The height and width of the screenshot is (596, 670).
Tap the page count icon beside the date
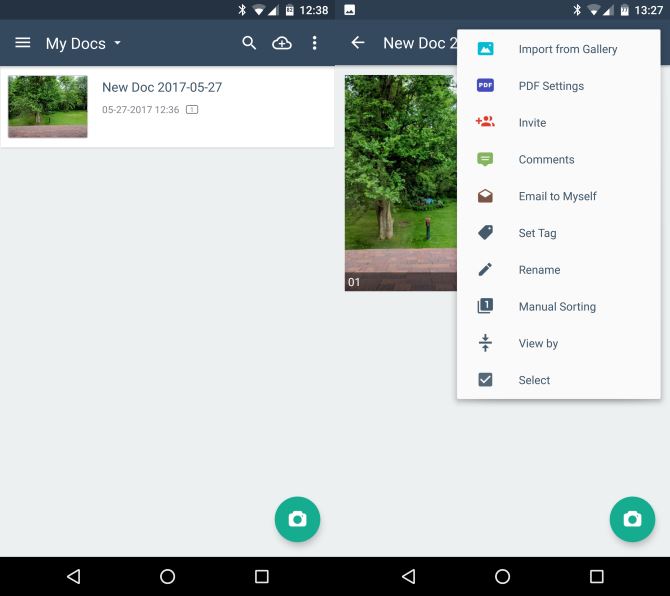[192, 110]
